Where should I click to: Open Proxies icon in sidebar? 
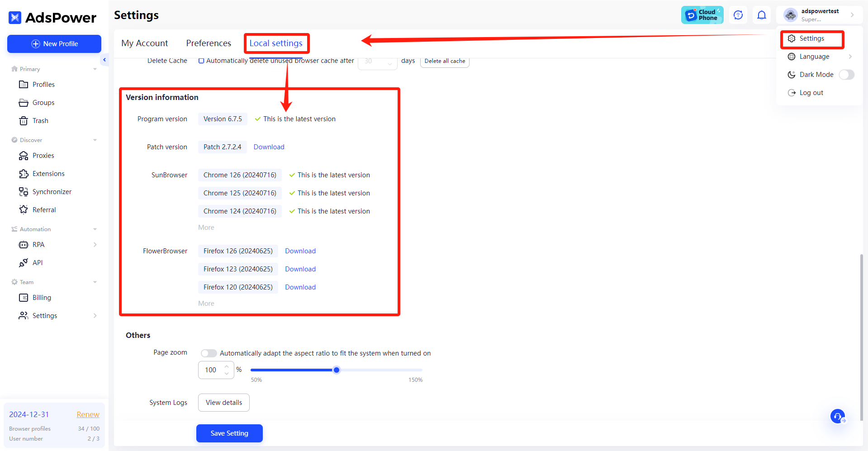pos(24,156)
